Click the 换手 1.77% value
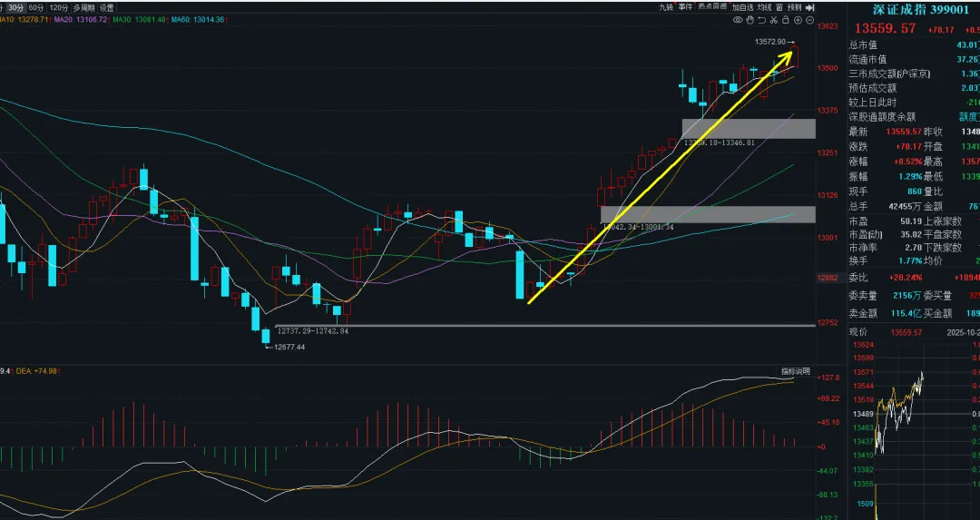Image resolution: width=980 pixels, height=520 pixels. point(911,260)
